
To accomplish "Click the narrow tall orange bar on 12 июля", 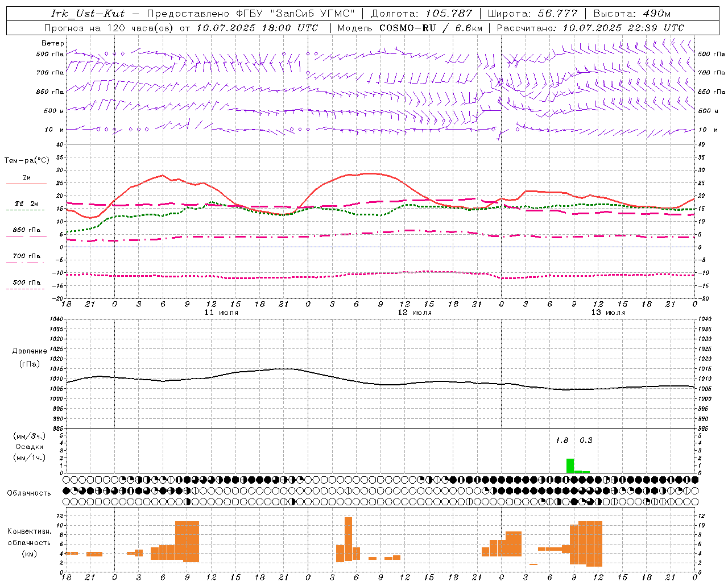I will [x=348, y=539].
